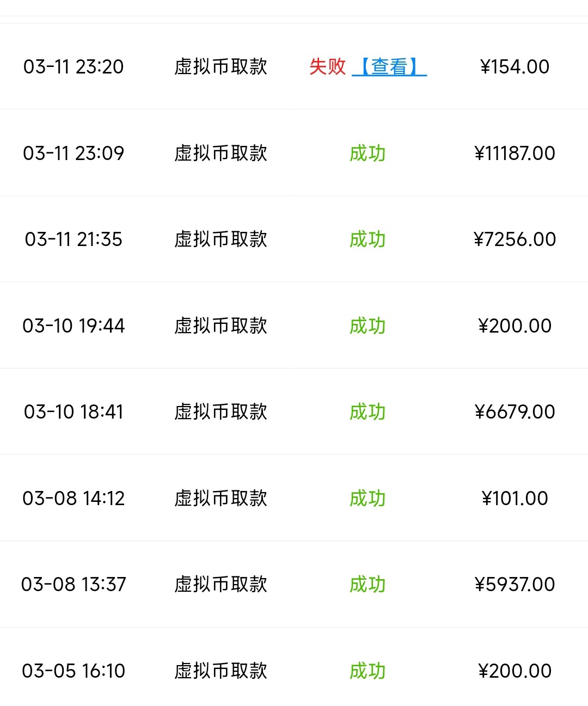This screenshot has height=706, width=588.
Task: Select the 03-11 21:35 timestamp
Action: [73, 240]
